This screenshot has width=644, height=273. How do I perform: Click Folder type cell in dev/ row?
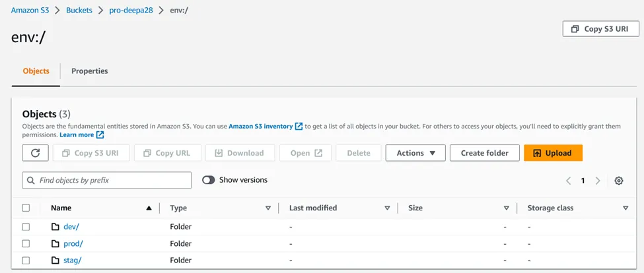click(x=181, y=227)
